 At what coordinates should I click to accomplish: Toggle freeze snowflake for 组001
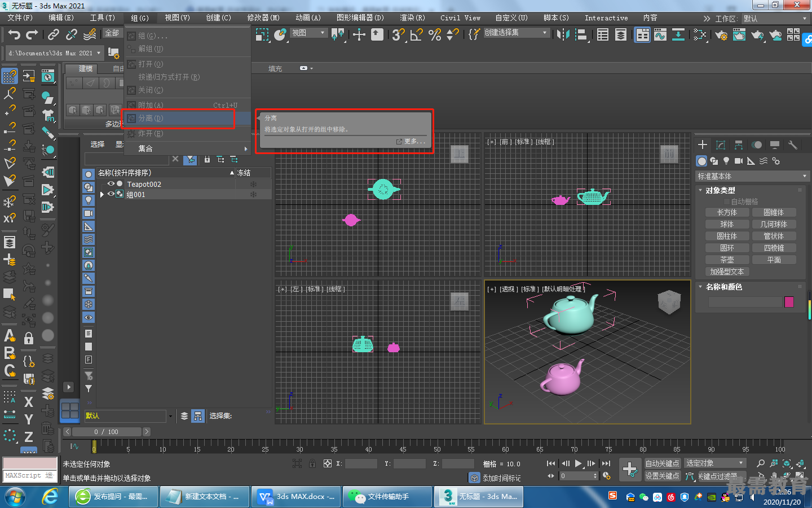253,194
